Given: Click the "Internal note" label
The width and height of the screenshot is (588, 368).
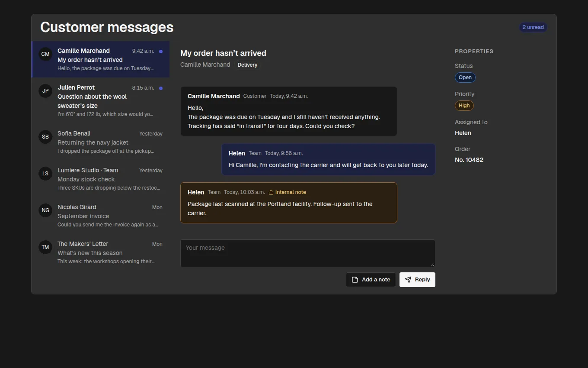Looking at the screenshot, I should [291, 192].
